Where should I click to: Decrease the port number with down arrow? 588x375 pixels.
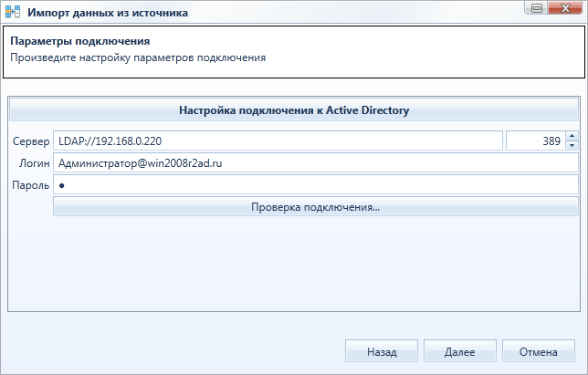point(572,145)
